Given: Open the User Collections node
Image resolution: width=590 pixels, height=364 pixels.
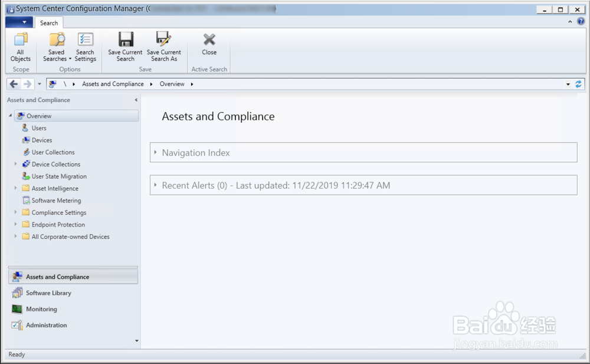Looking at the screenshot, I should point(53,152).
